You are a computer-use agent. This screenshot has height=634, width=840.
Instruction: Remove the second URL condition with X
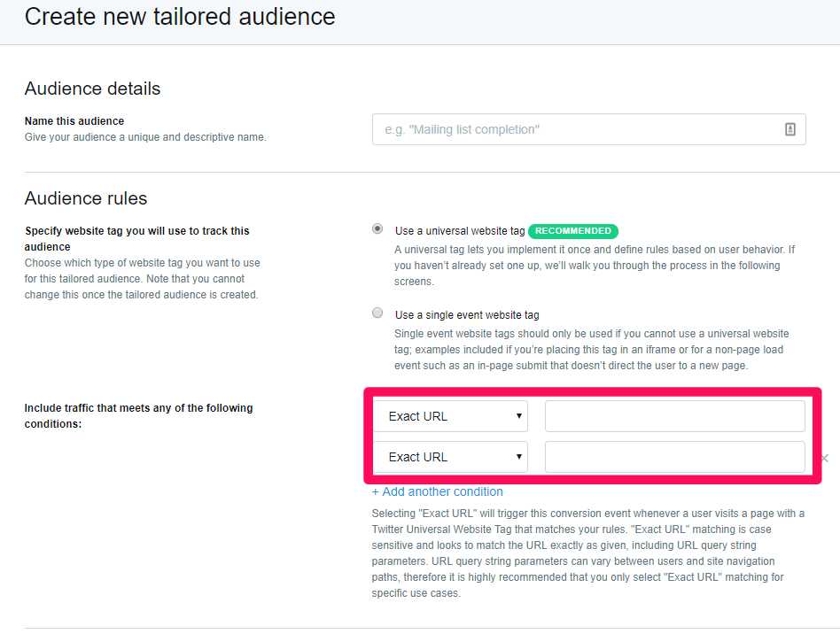(825, 459)
